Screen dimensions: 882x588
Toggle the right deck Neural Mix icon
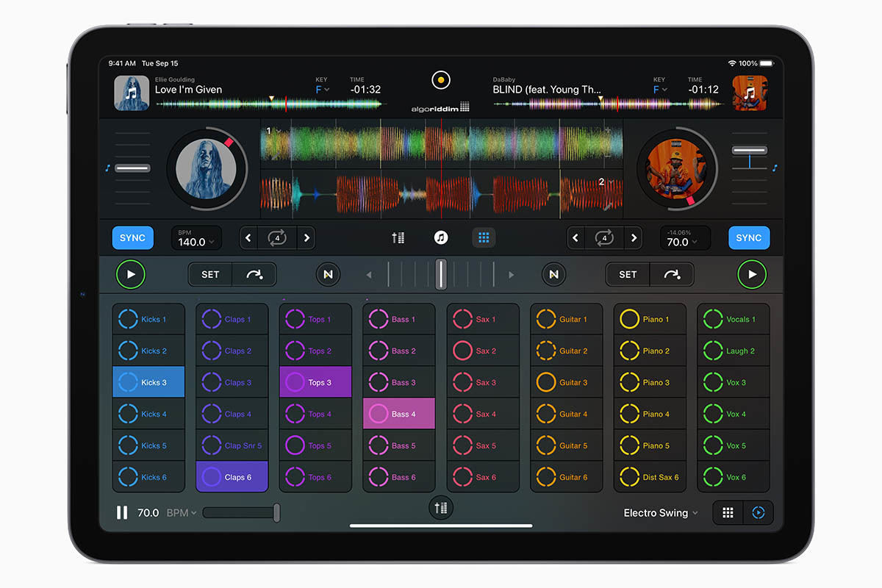553,274
